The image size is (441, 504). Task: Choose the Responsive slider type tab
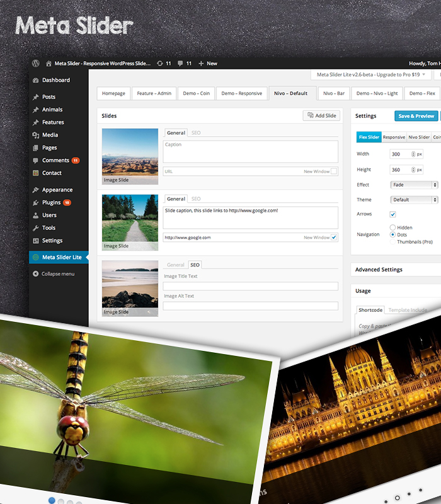pyautogui.click(x=394, y=137)
